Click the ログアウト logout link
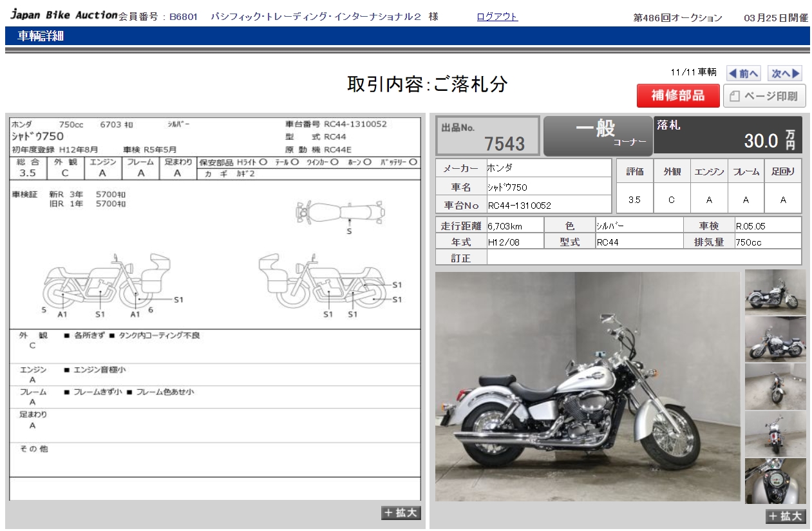The image size is (812, 531). point(496,17)
